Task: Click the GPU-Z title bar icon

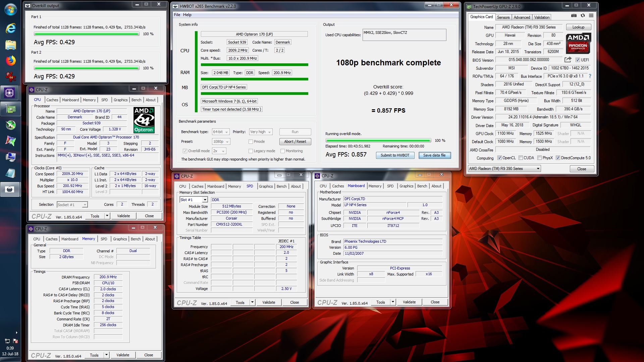Action: [x=469, y=6]
